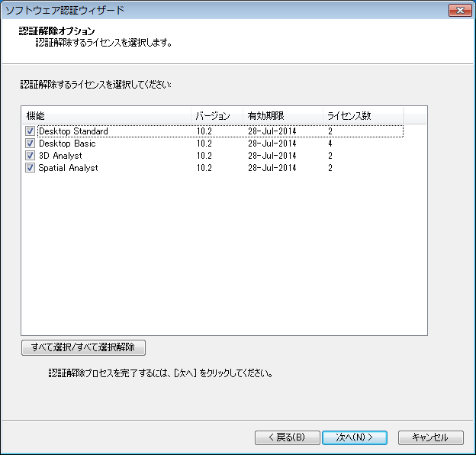The image size is (476, 455).
Task: Sort by the バージョン column header
Action: click(x=217, y=115)
